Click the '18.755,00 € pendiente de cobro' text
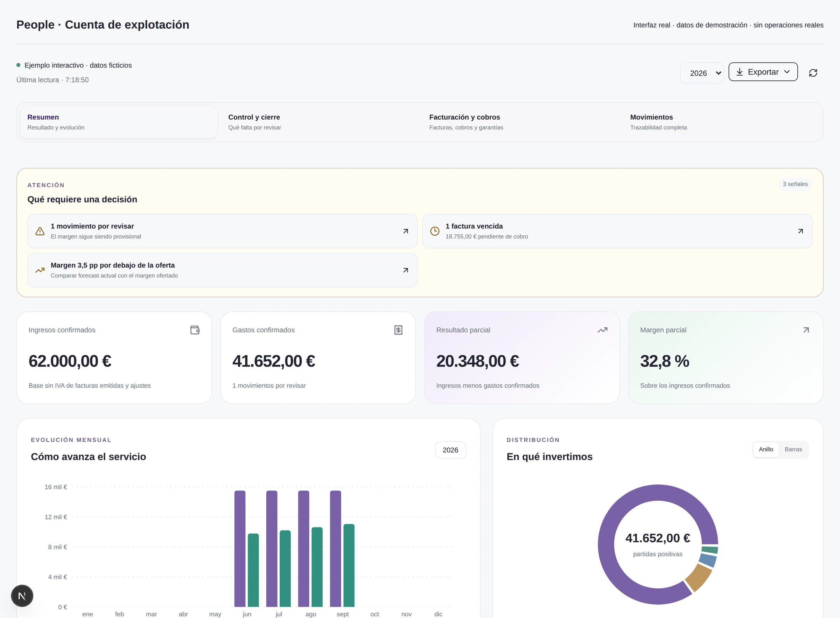This screenshot has width=840, height=618. [x=486, y=236]
